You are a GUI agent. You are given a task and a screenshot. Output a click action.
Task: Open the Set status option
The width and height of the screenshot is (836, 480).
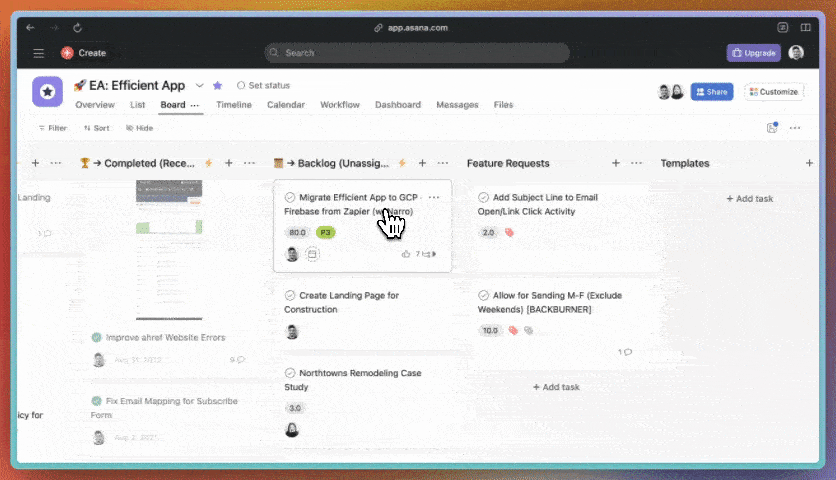pyautogui.click(x=263, y=85)
